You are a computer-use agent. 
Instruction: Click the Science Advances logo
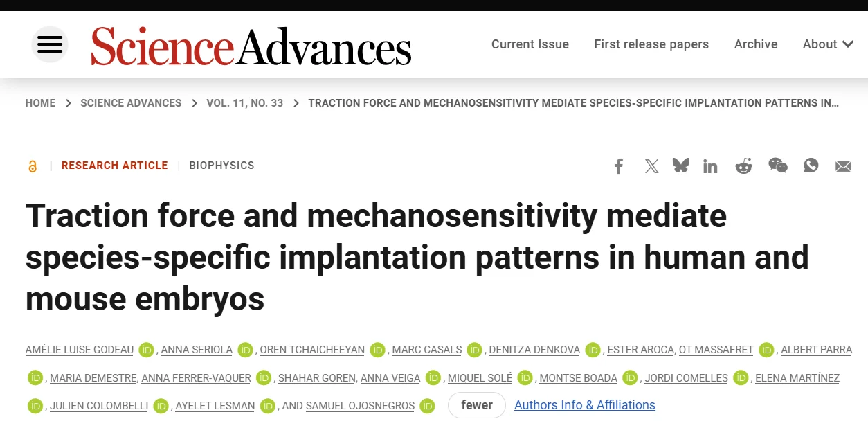251,46
